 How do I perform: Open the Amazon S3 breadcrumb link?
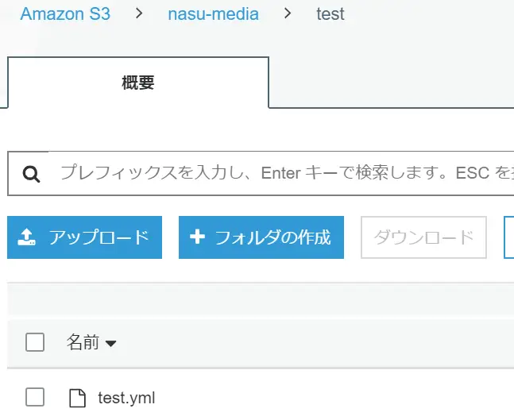[x=65, y=13]
